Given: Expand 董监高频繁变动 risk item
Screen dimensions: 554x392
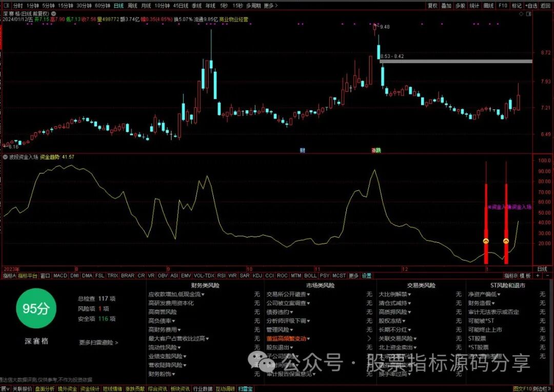Looking at the screenshot, I should pos(288,339).
